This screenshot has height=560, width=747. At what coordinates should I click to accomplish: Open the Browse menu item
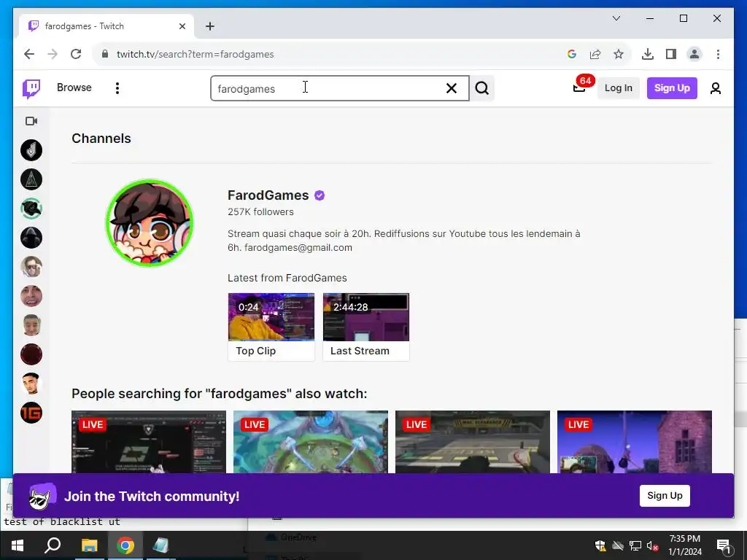pyautogui.click(x=74, y=87)
